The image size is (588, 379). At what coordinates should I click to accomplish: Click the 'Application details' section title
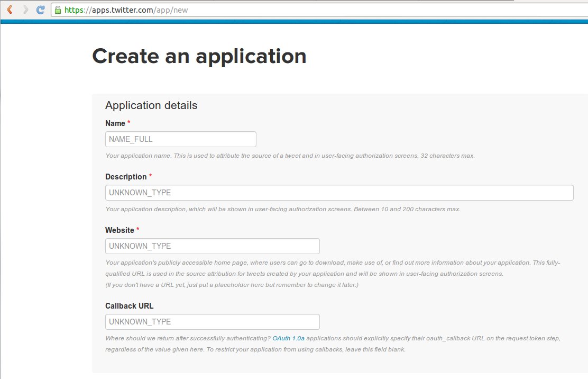pos(151,105)
